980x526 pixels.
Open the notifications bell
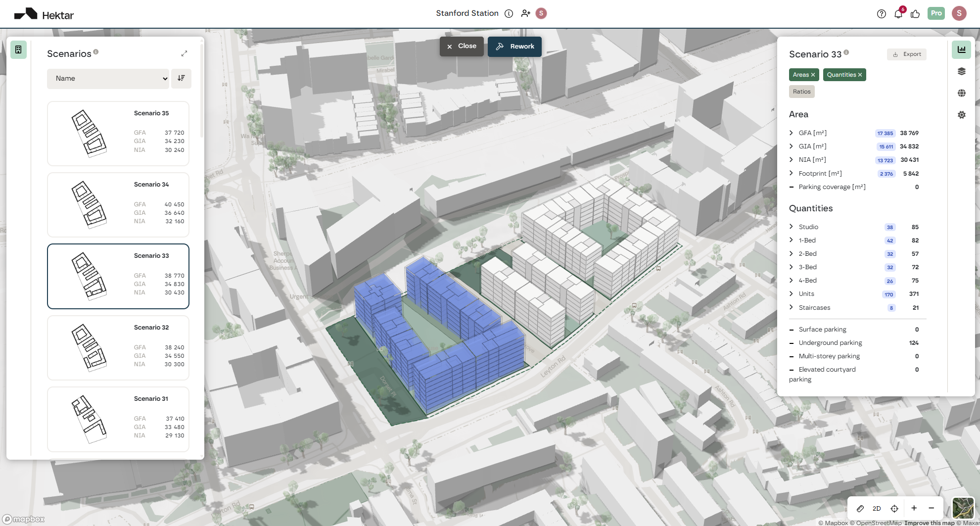(x=898, y=14)
